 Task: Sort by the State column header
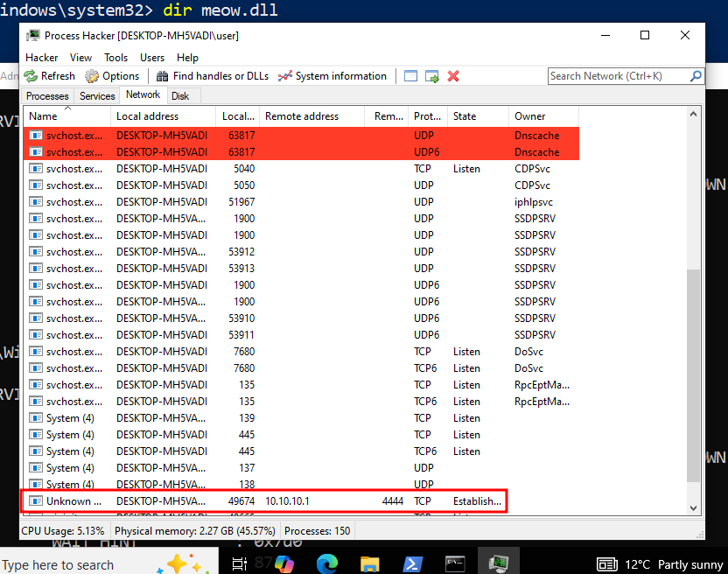[x=479, y=116]
